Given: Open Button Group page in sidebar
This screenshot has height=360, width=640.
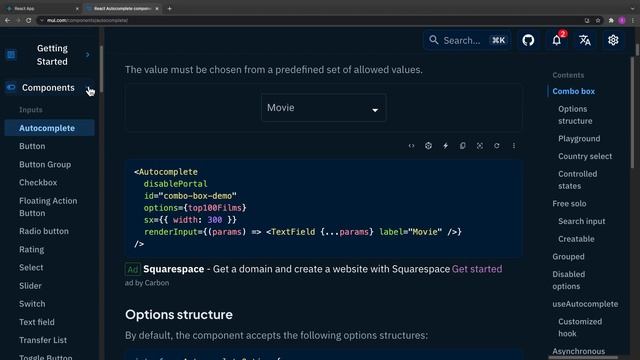Looking at the screenshot, I should click(45, 164).
